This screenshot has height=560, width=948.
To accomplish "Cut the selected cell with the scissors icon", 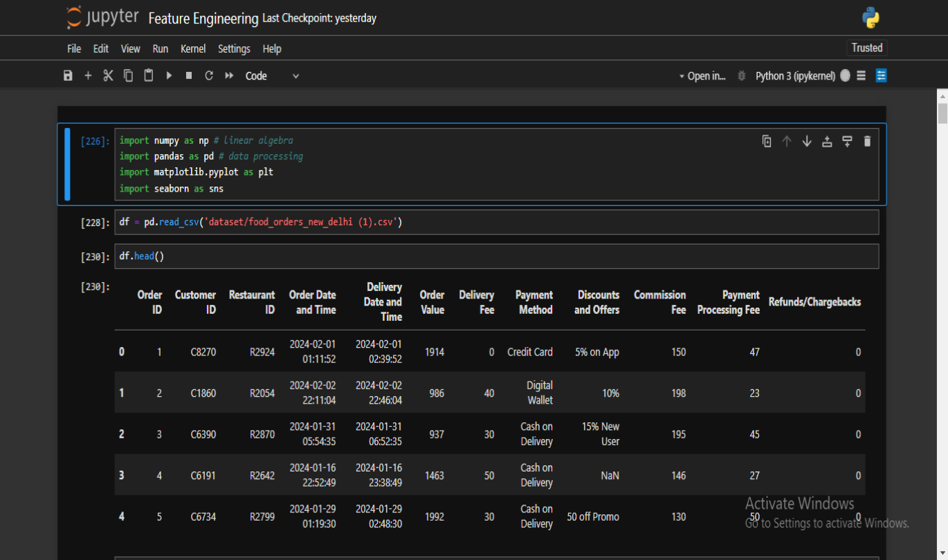I will pos(108,76).
